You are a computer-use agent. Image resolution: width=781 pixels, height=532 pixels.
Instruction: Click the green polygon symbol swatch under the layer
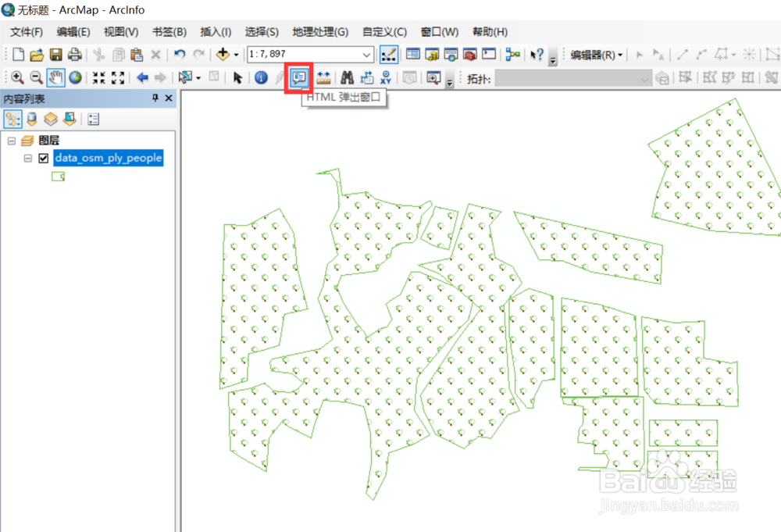pos(58,176)
